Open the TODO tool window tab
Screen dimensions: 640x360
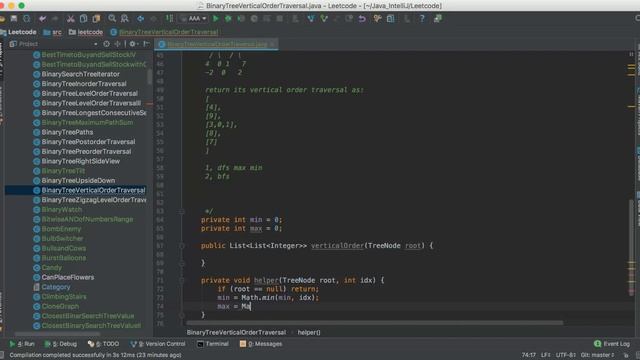click(104, 344)
